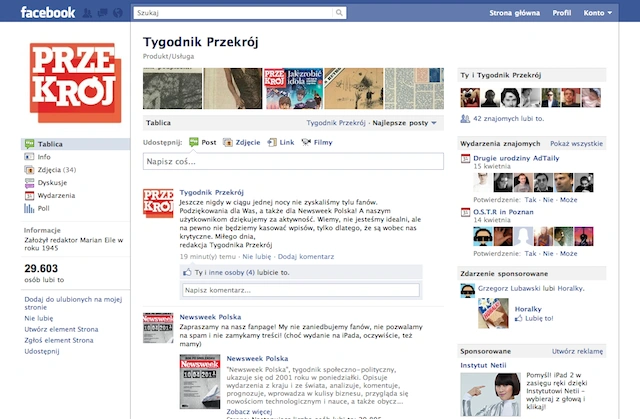Open Newsweek Polska post author link
The image size is (640, 419).
pyautogui.click(x=210, y=317)
